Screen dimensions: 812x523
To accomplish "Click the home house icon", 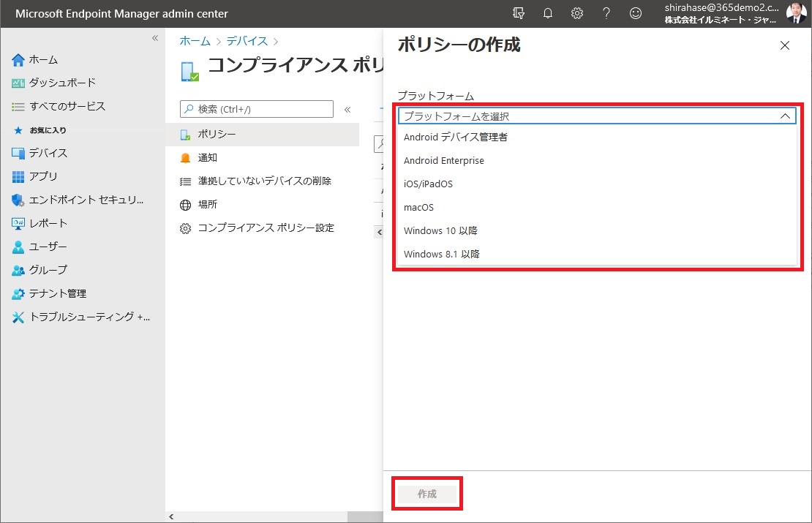I will (18, 60).
